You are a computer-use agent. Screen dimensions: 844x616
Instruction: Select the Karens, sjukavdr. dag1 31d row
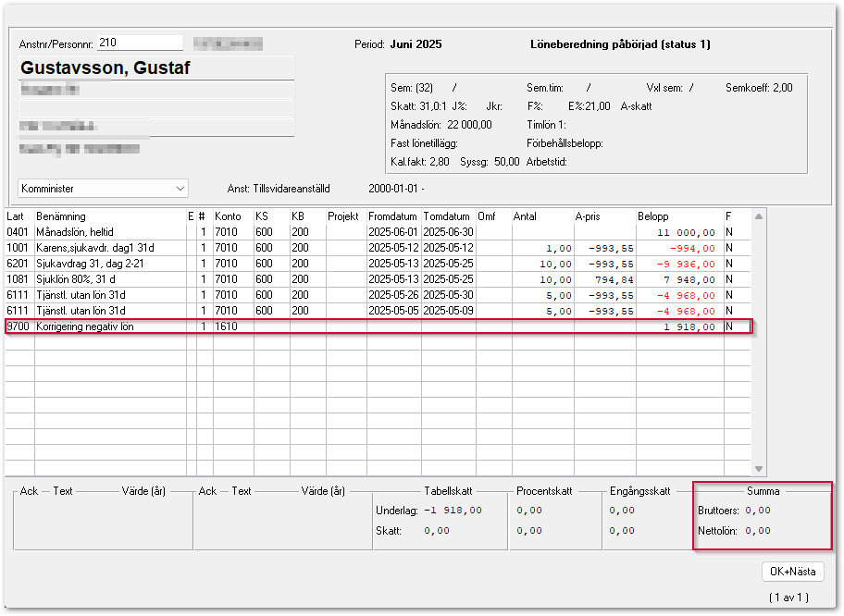93,248
